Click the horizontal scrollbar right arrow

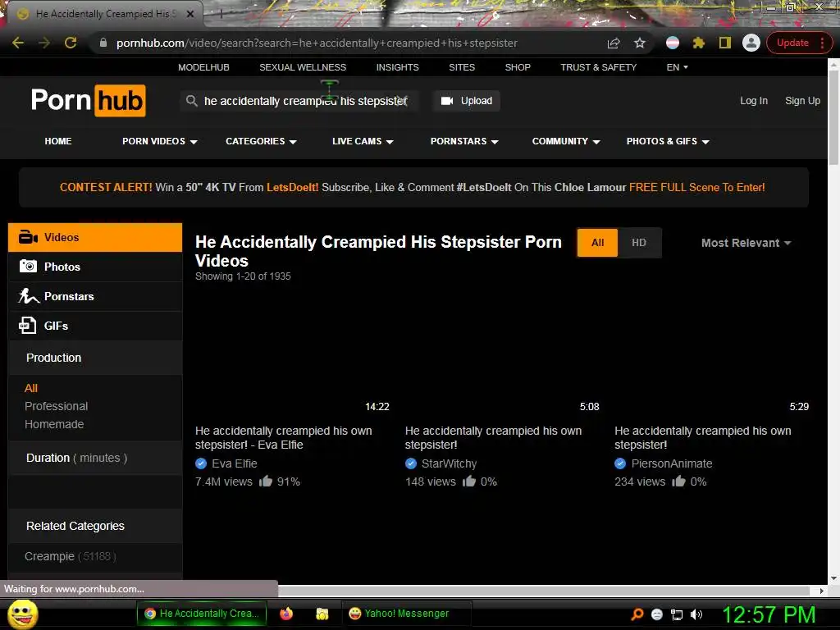pyautogui.click(x=822, y=591)
